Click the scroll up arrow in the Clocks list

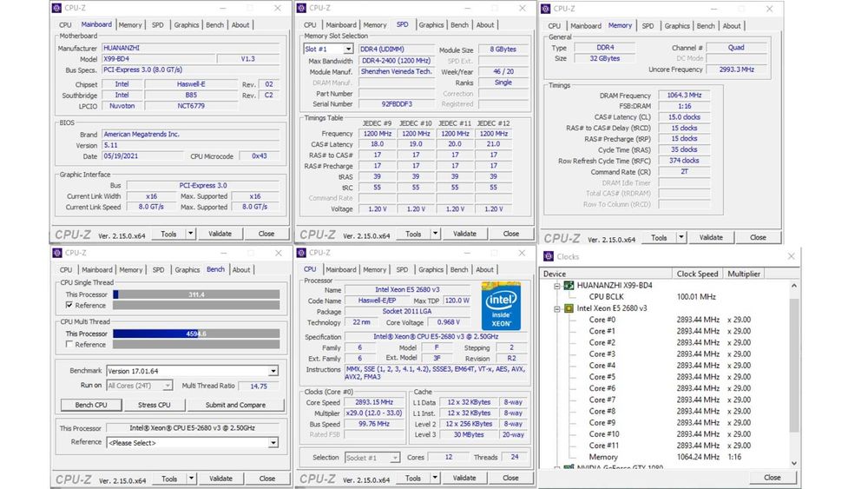[794, 286]
